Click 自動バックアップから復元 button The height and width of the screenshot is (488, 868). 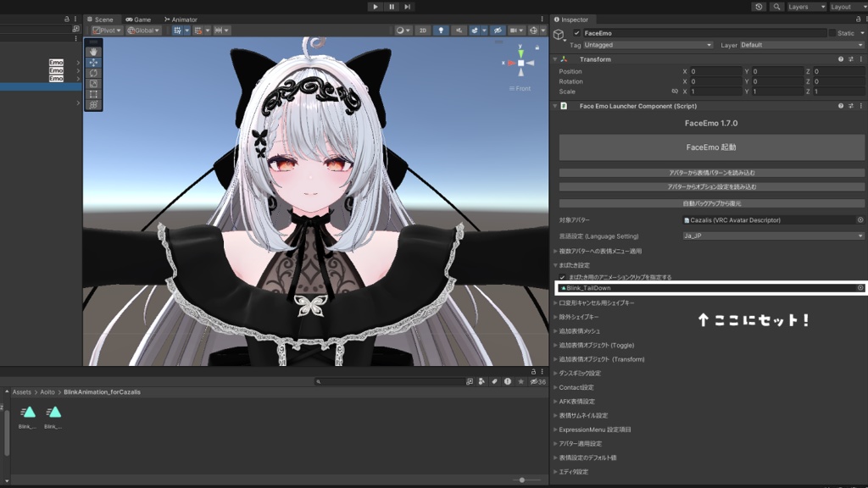point(711,203)
